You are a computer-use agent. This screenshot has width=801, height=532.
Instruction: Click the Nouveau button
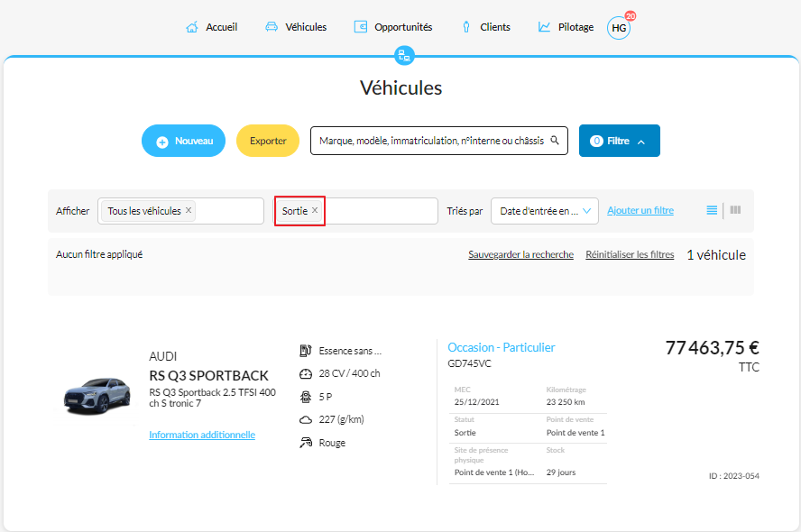(183, 141)
